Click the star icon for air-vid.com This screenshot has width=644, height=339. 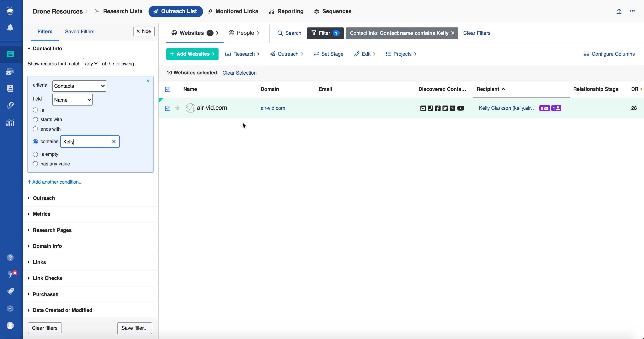(x=178, y=108)
